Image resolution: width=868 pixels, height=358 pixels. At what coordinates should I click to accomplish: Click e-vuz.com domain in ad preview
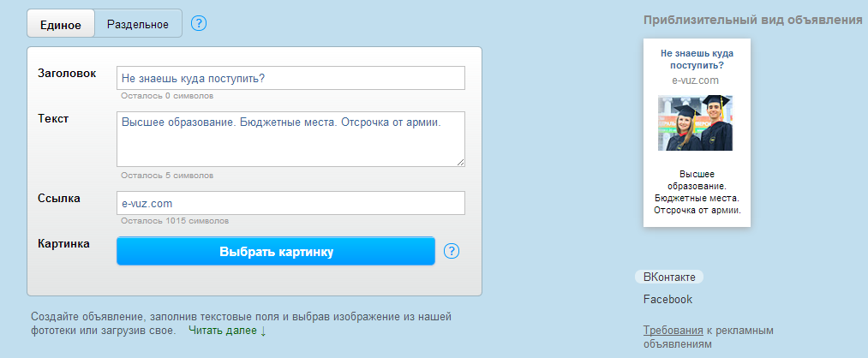coord(695,81)
